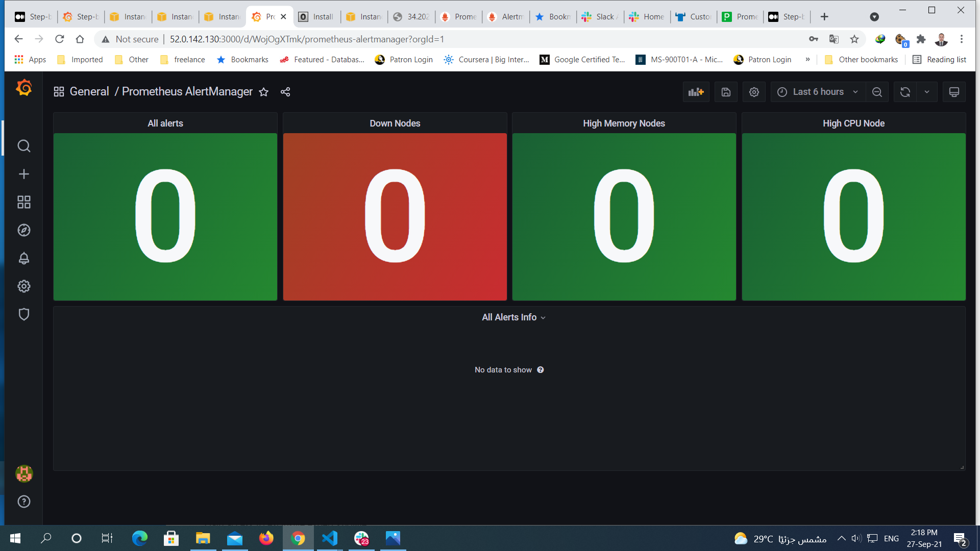The width and height of the screenshot is (980, 551).
Task: Click the Share dashboard button
Action: coord(285,92)
